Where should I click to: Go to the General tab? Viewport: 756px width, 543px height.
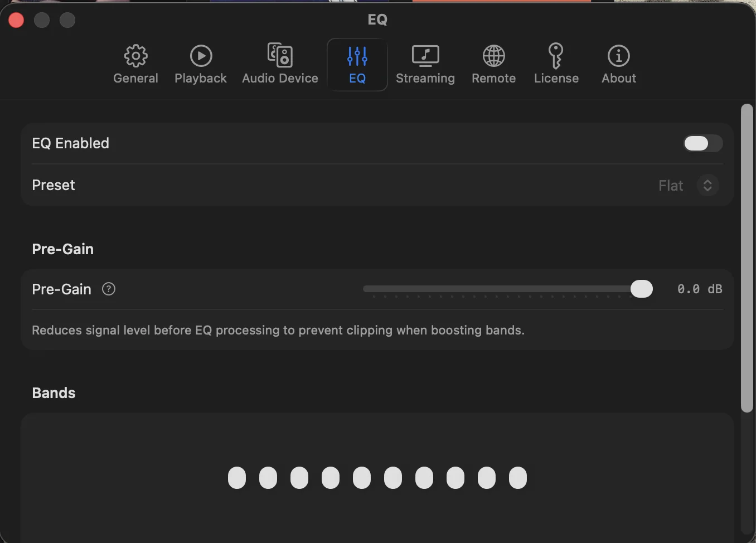[x=135, y=64]
